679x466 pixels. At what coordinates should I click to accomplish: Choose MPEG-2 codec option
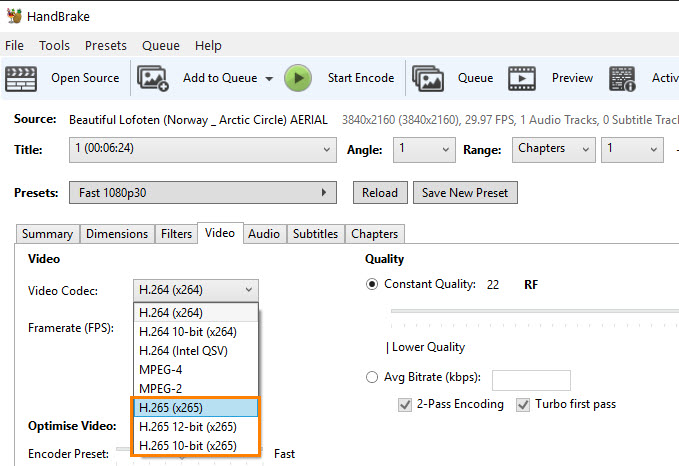coord(196,389)
